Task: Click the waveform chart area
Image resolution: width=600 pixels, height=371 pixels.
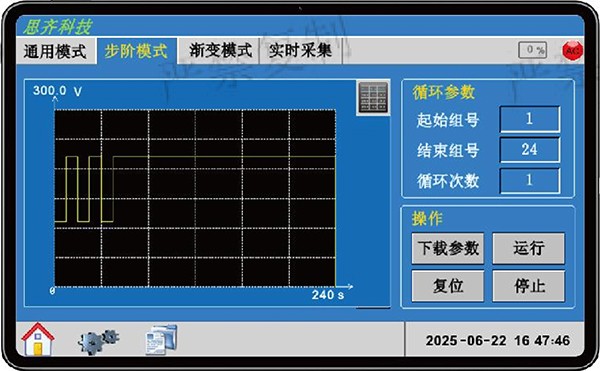Action: point(195,198)
